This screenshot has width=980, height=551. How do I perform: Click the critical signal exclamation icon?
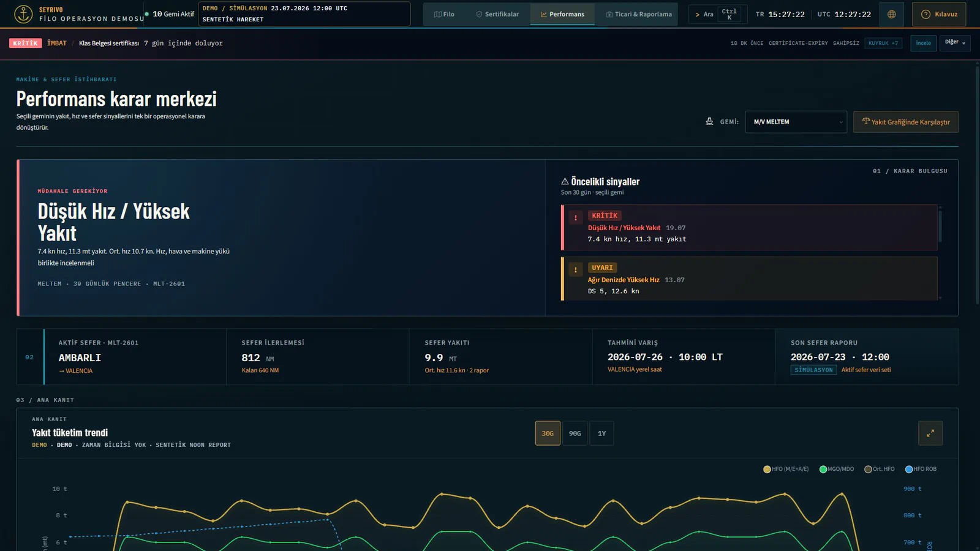[576, 217]
